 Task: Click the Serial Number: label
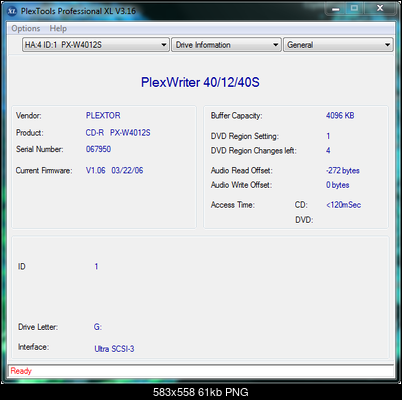(x=40, y=149)
